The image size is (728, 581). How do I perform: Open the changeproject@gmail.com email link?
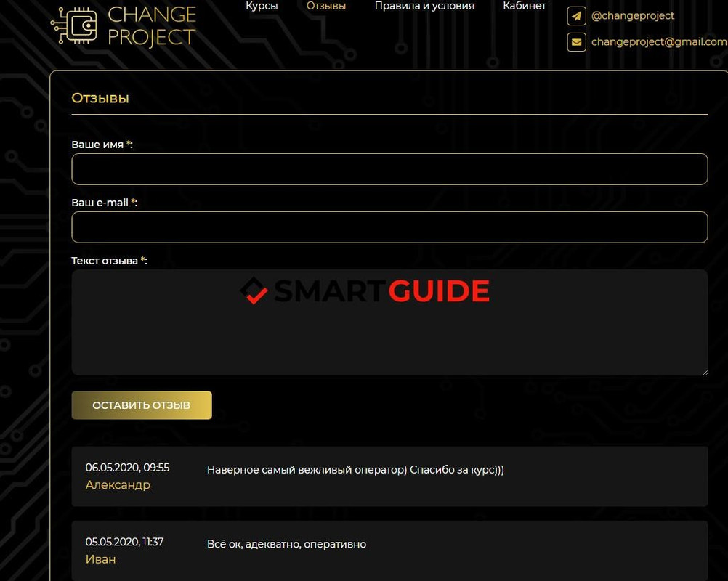click(x=659, y=42)
